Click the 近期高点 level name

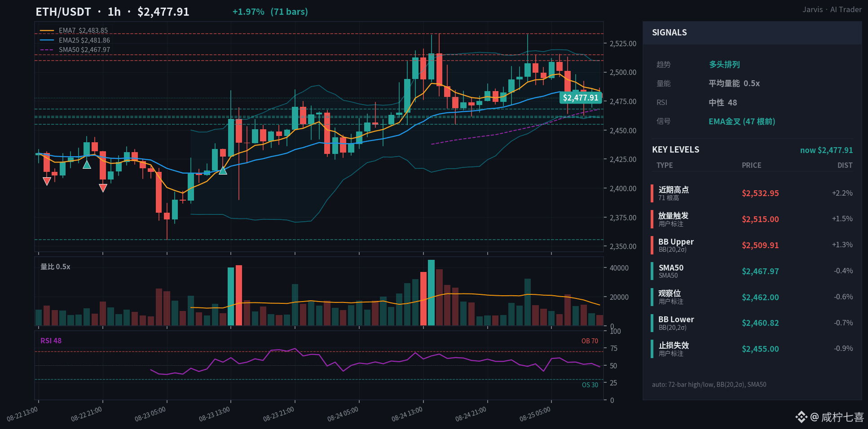[674, 190]
